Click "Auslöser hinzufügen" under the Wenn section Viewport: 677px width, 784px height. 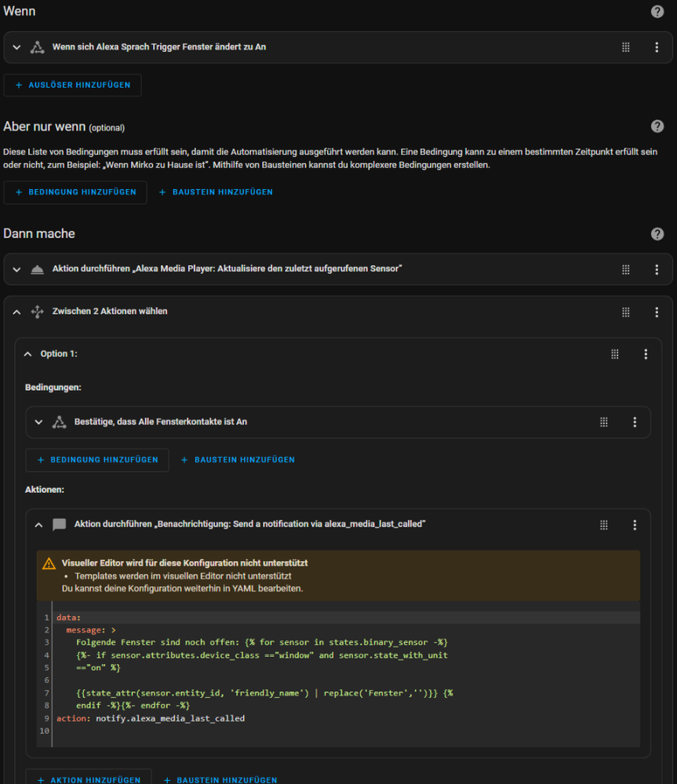tap(72, 85)
